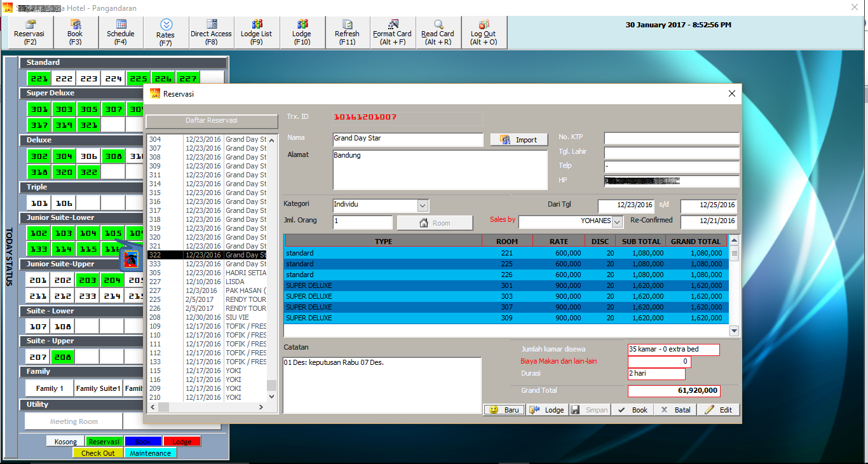Click Direct Access (F8) icon
Image resolution: width=868 pixels, height=464 pixels.
pyautogui.click(x=211, y=32)
